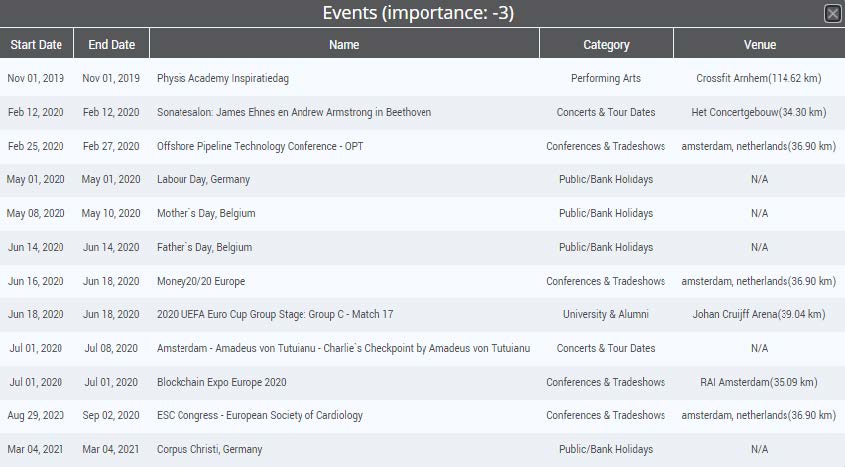Click the Category column header

click(606, 44)
